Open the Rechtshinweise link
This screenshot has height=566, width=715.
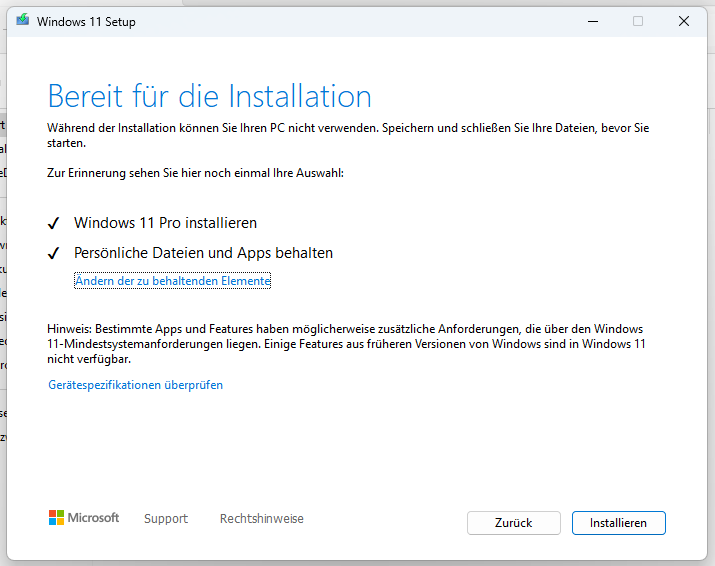coord(262,519)
